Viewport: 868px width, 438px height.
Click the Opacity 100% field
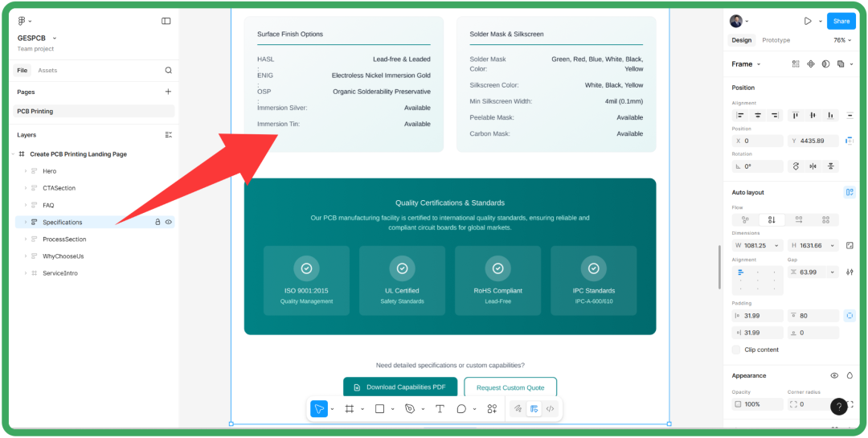point(756,404)
